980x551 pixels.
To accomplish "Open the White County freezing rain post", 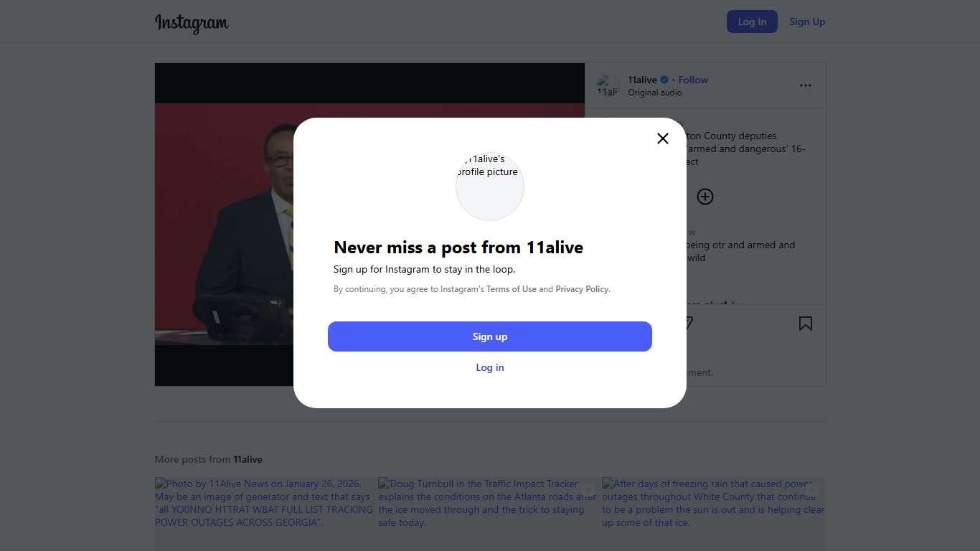I will 713,514.
